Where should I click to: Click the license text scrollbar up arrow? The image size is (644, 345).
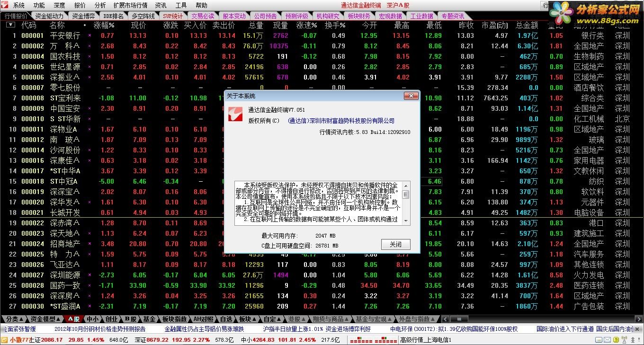point(406,185)
